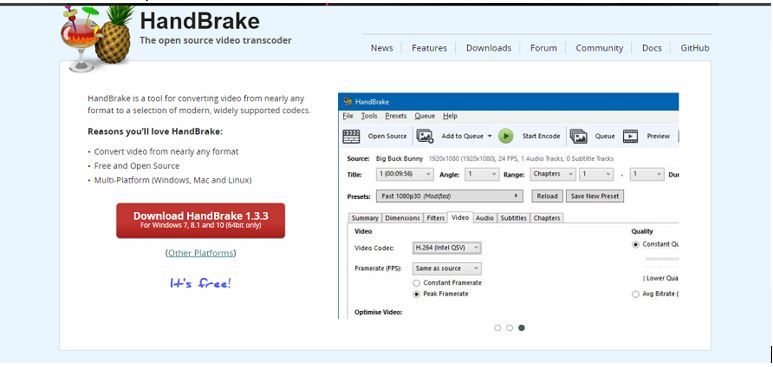The image size is (773, 367).
Task: Open the News page
Action: (382, 48)
